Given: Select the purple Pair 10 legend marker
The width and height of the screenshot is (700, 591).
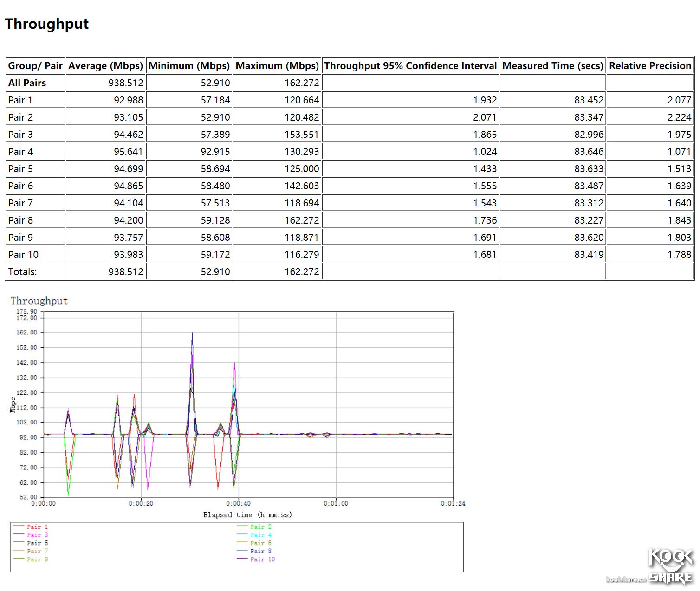Looking at the screenshot, I should point(241,559).
